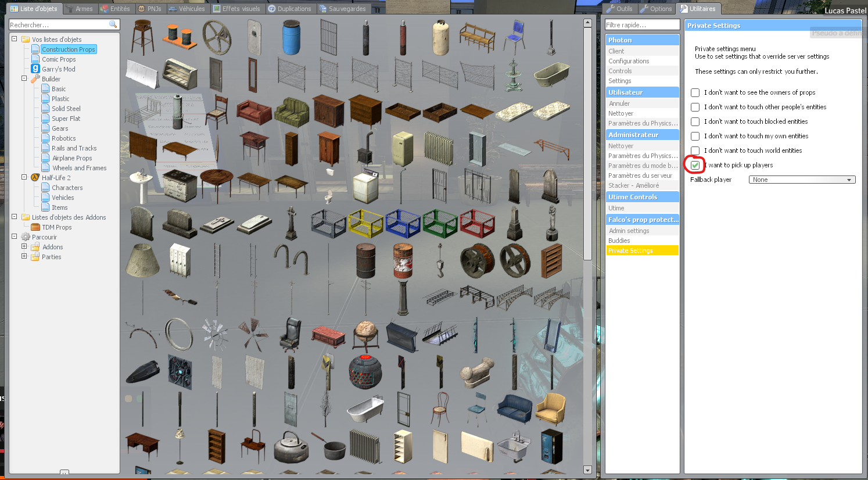Click the search magnifier icon
This screenshot has width=868, height=480.
coord(113,24)
